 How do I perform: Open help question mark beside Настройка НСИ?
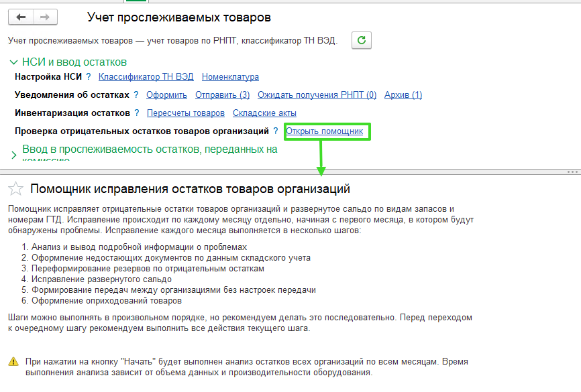coord(88,76)
